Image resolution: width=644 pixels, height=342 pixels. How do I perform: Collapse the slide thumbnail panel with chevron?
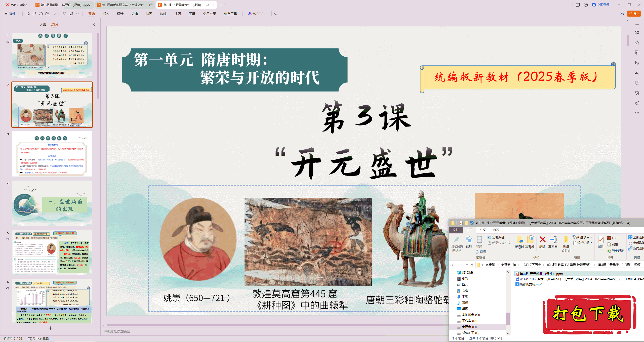(x=94, y=24)
